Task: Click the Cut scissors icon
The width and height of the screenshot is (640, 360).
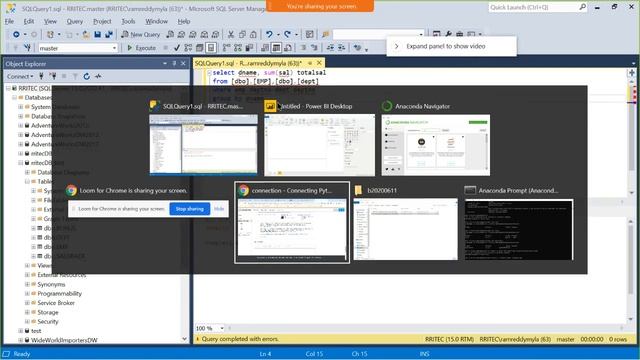Action: point(231,35)
